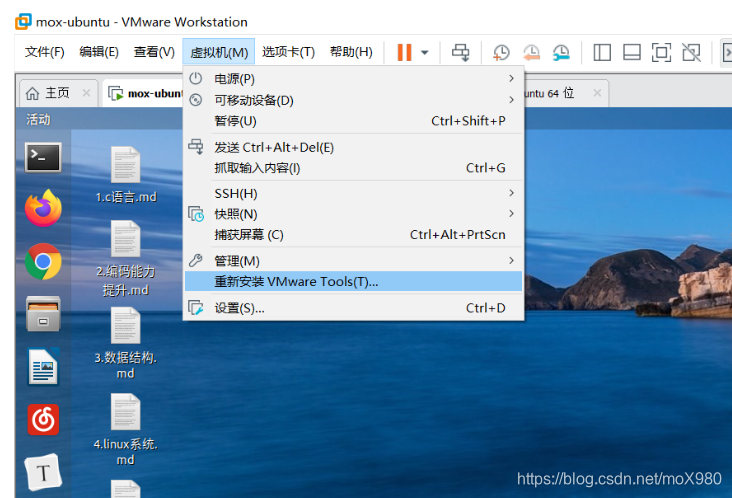Close the 主页 tab
This screenshot has width=732, height=498.
coord(86,93)
